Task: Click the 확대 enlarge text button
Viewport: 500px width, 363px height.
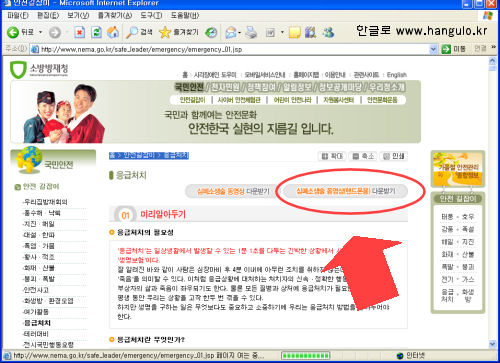Action: (332, 156)
